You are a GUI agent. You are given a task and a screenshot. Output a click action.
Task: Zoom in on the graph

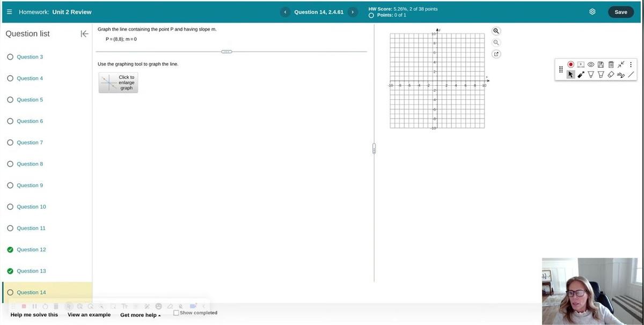[x=496, y=31]
